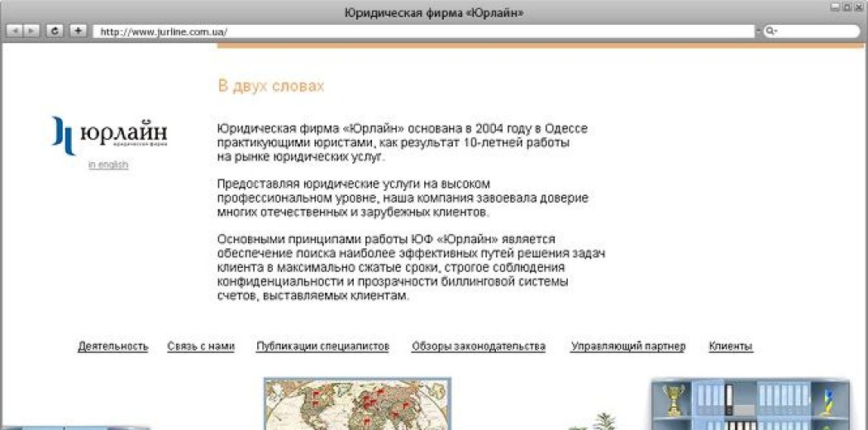Click the plus add bookmark button
This screenshot has width=868, height=430.
click(x=78, y=31)
